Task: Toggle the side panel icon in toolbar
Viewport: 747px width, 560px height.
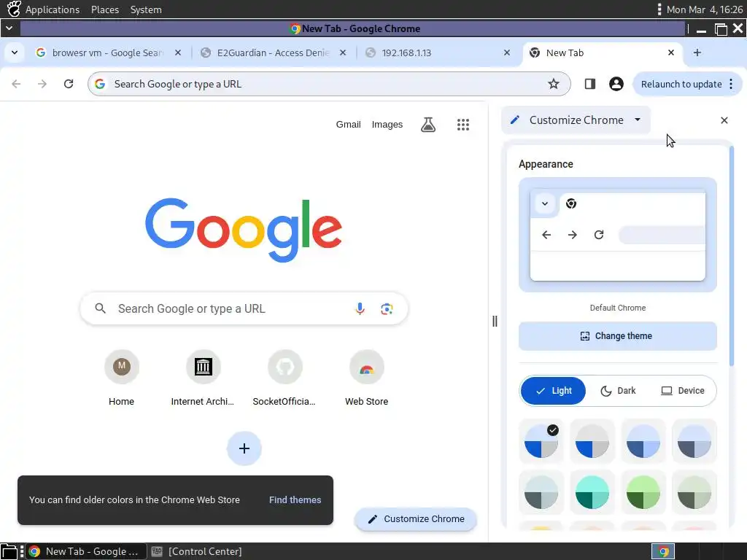Action: point(589,84)
